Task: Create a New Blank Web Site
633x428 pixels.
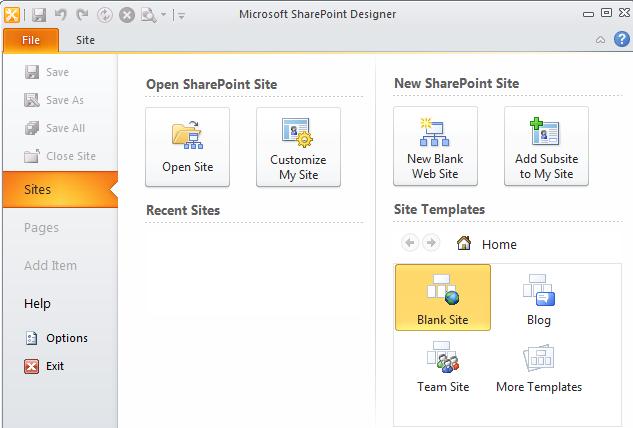Action: (435, 147)
